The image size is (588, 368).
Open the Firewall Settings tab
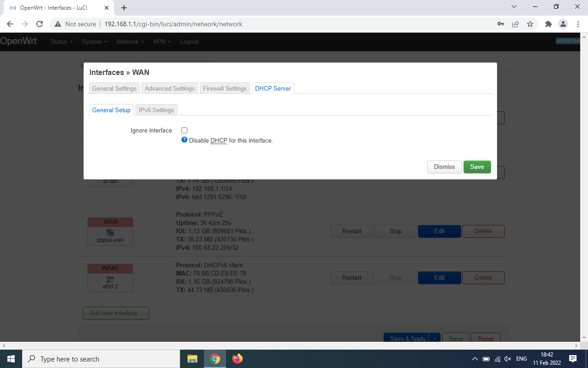pyautogui.click(x=225, y=88)
